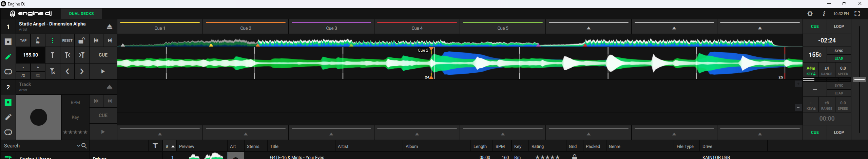Image resolution: width=868 pixels, height=159 pixels.
Task: Skip to next track on deck 1
Action: (x=110, y=41)
